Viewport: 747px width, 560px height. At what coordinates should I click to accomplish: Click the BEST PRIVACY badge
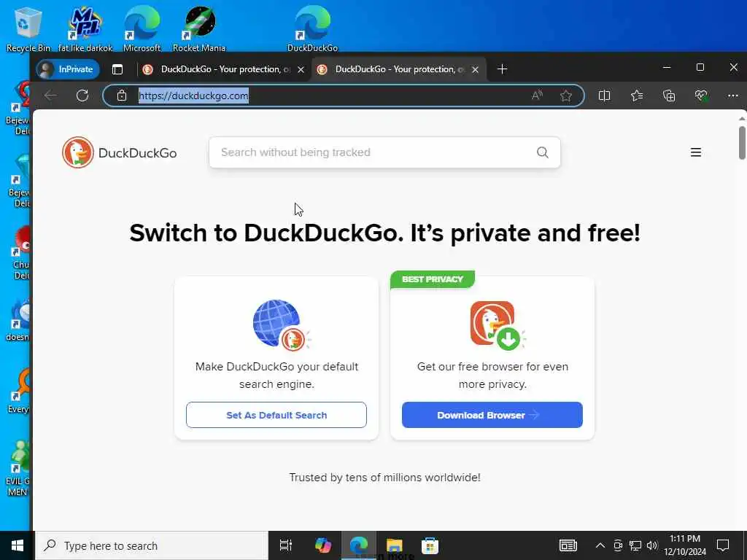[x=432, y=279]
